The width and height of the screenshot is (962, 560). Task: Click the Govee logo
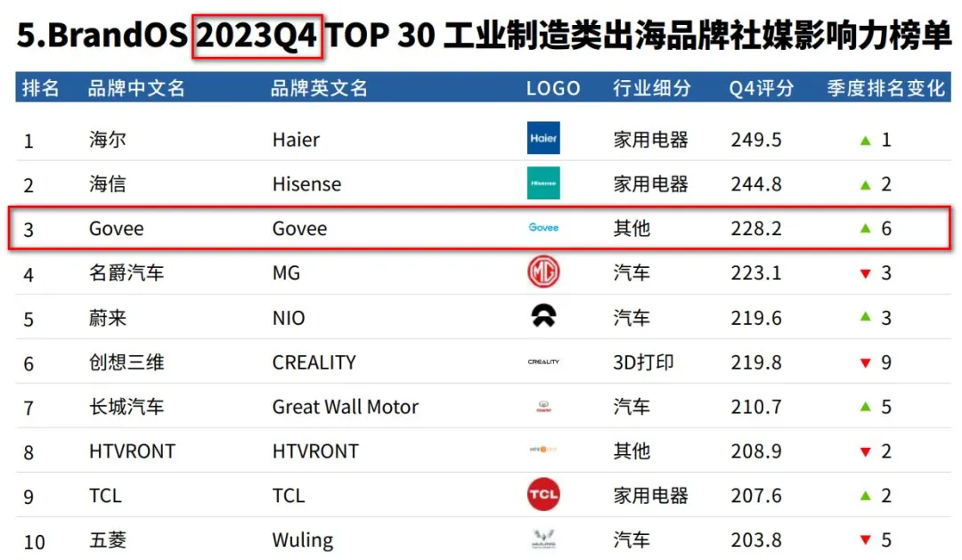[x=543, y=228]
